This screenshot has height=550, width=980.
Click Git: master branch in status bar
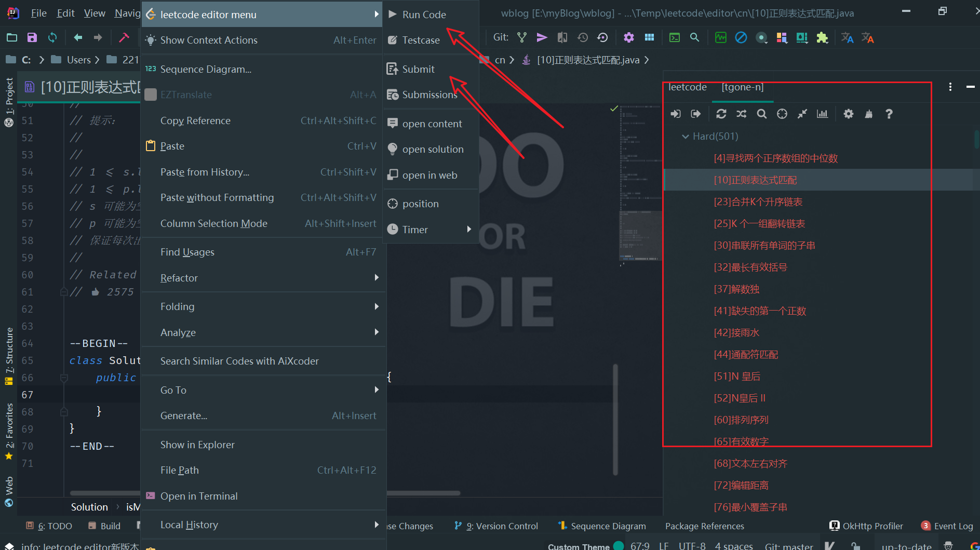[x=789, y=546]
